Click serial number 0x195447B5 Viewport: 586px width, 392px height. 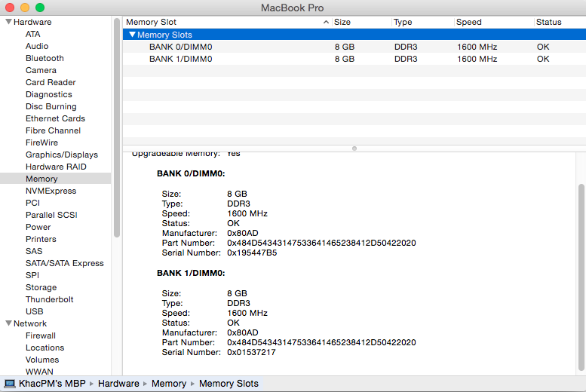[x=252, y=253]
